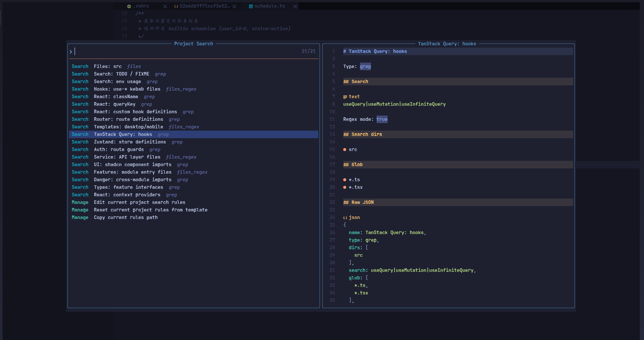Click the 'glob: [' JSON line
Image resolution: width=644 pixels, height=340 pixels.
coord(358,278)
